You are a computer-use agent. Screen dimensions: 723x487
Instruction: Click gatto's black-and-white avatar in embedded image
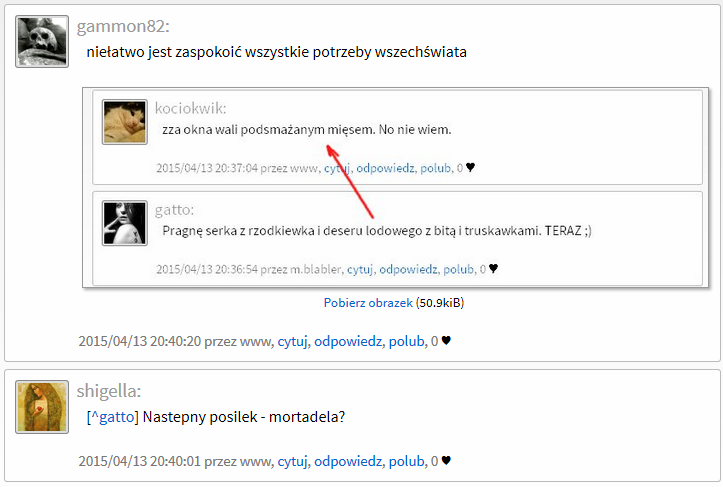pos(124,223)
